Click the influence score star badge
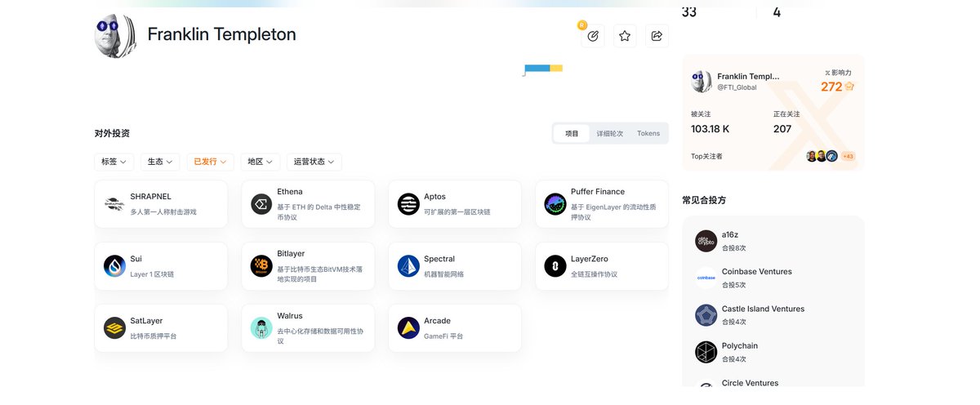Screen dimensions: 980x405 849,86
